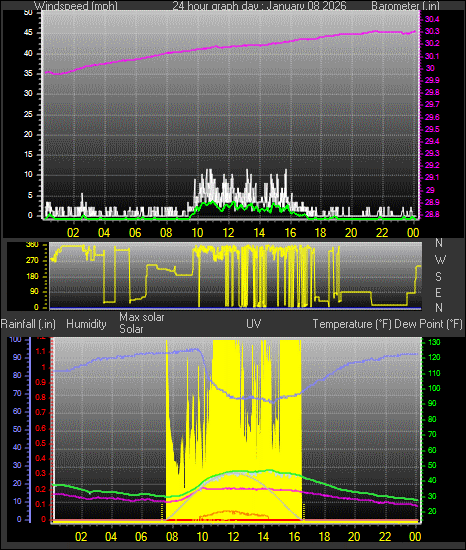
Task: Click the "24 hour graph day : January 08 2026" title
Action: click(259, 5)
